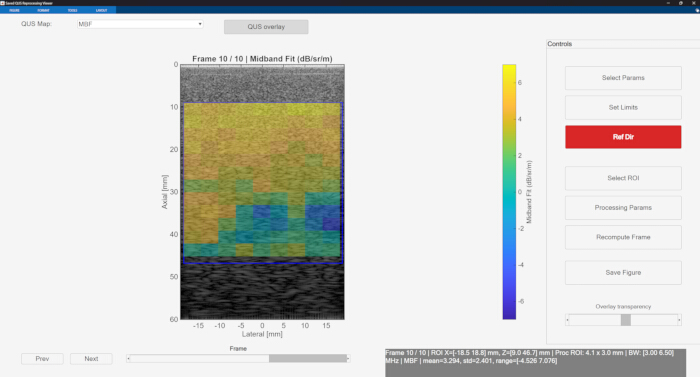Click the Axial [mm] axis label

pos(164,192)
